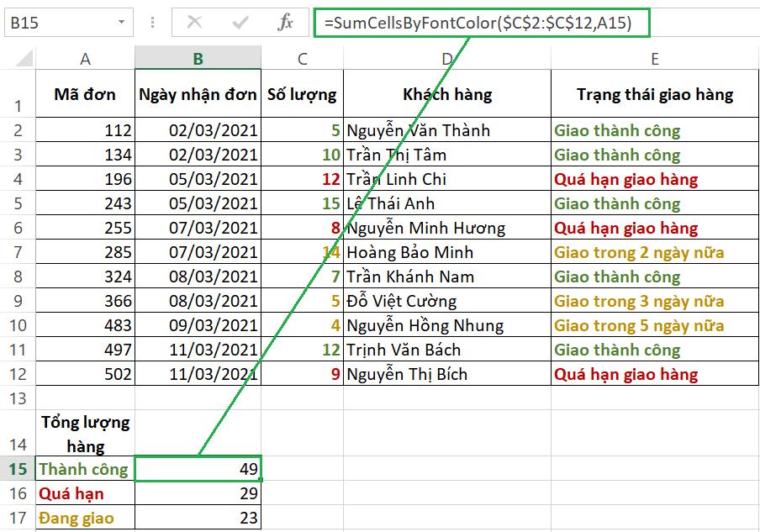
Task: Click the Enter checkmark on the formula bar
Action: [240, 22]
